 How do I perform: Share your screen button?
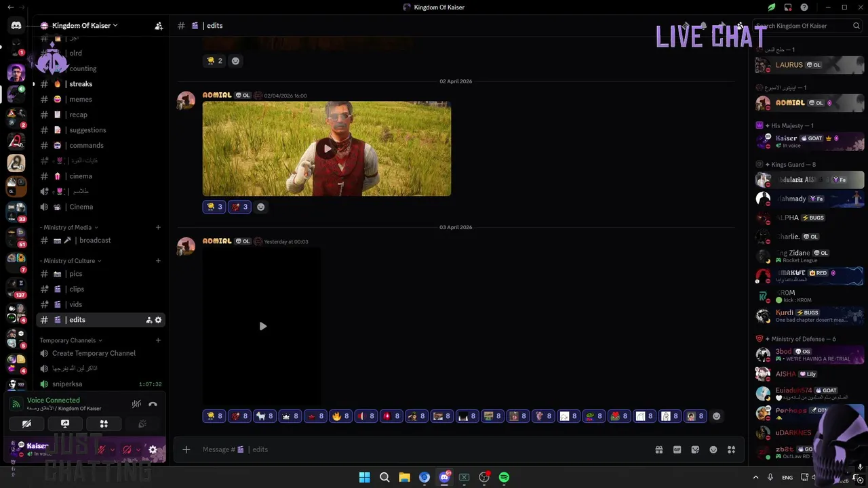tap(65, 424)
